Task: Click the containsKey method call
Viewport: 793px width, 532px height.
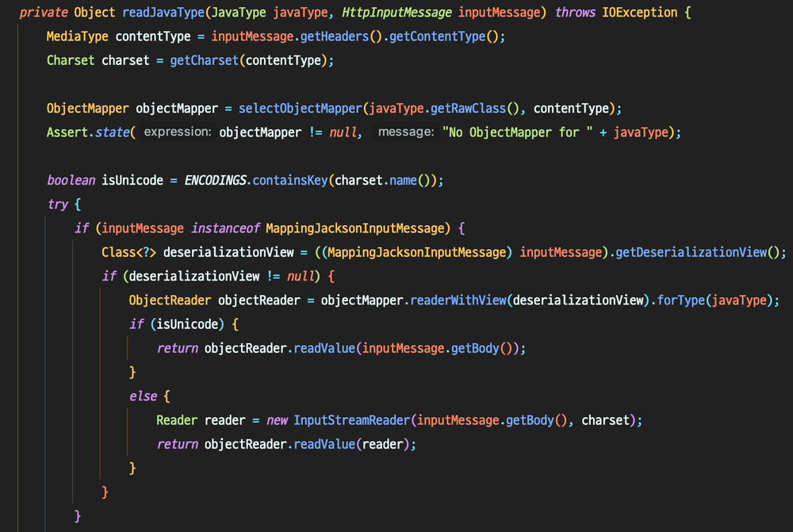Action: (x=292, y=180)
